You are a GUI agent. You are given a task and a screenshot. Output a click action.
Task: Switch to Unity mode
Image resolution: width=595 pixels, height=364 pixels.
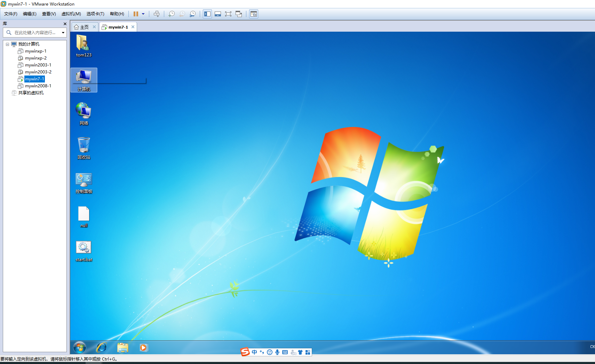coord(239,14)
